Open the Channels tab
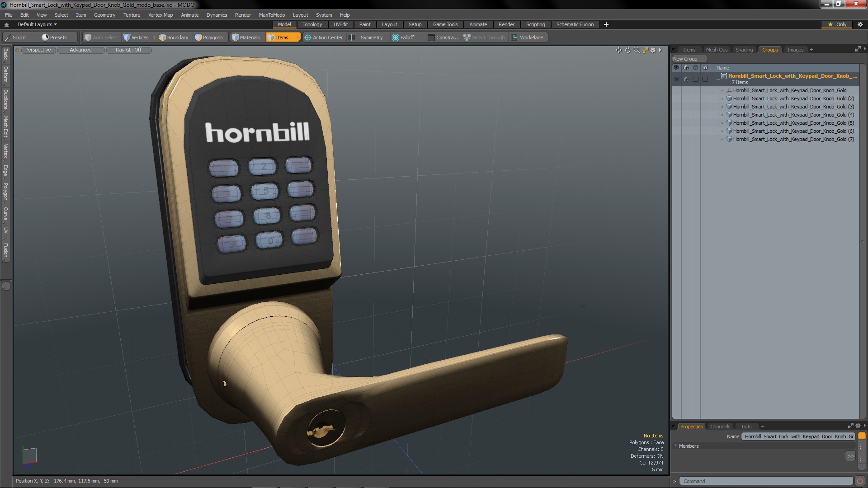 coord(720,427)
